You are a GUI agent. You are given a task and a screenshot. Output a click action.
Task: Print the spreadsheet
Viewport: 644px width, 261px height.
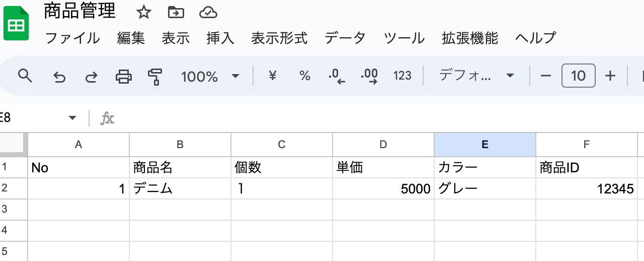(x=124, y=77)
